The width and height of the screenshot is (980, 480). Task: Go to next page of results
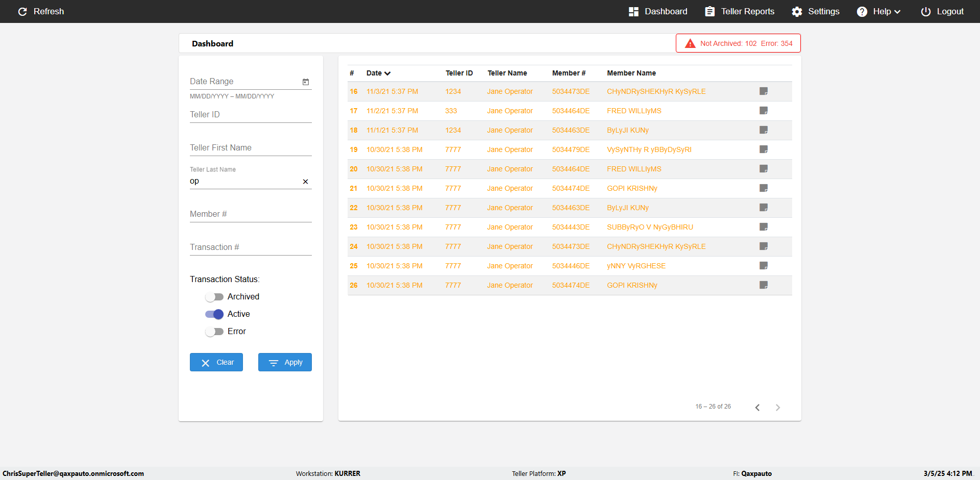click(x=778, y=407)
